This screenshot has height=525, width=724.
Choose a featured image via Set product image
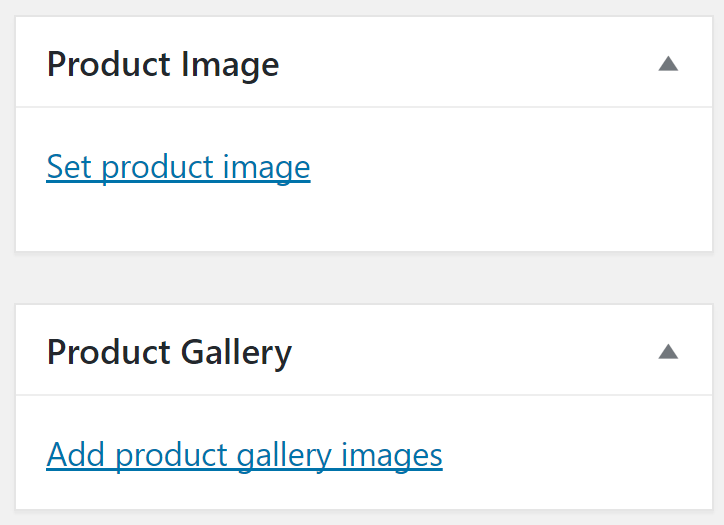coord(178,167)
